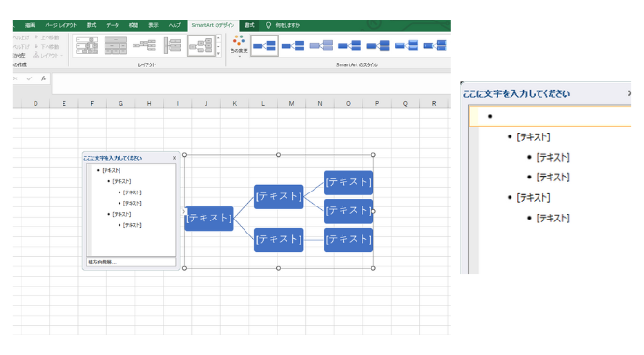Select the labeled hierarchy layout with vertical bar
This screenshot has width=644, height=355.
pos(173,46)
